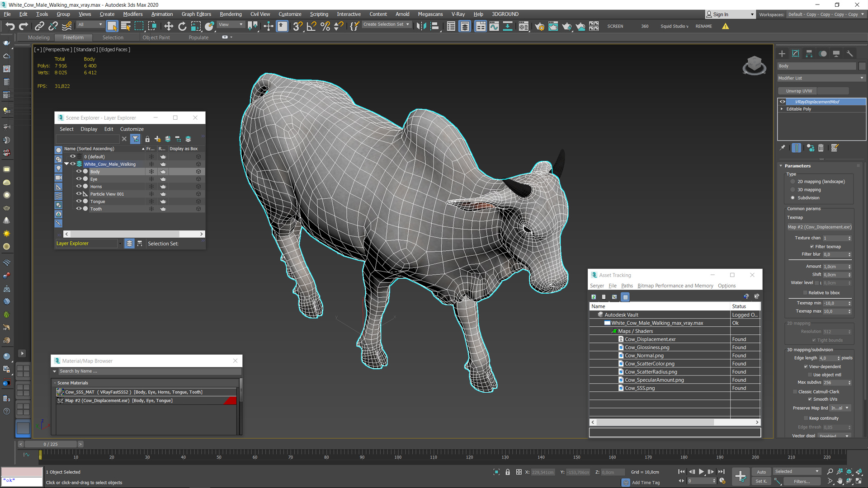Click the Undo arrow icon
This screenshot has width=868, height=488.
coord(10,26)
